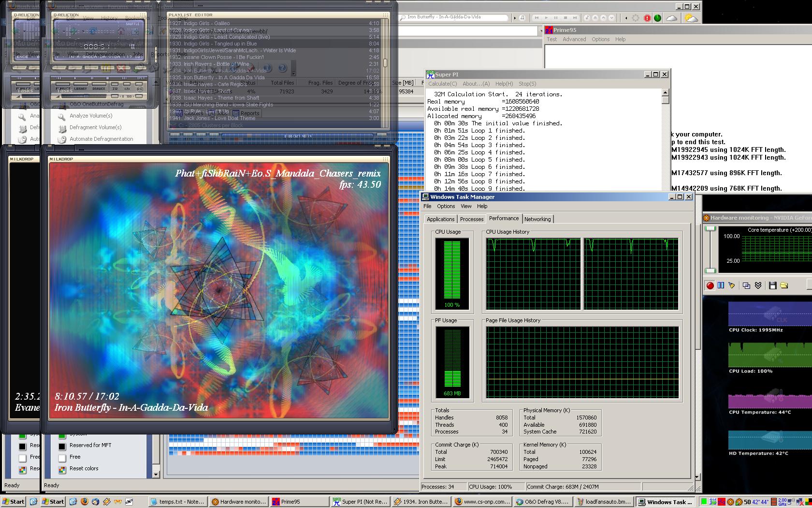Screen dimensions: 812x508
Task: Open Prime95 Test menu
Action: point(551,39)
